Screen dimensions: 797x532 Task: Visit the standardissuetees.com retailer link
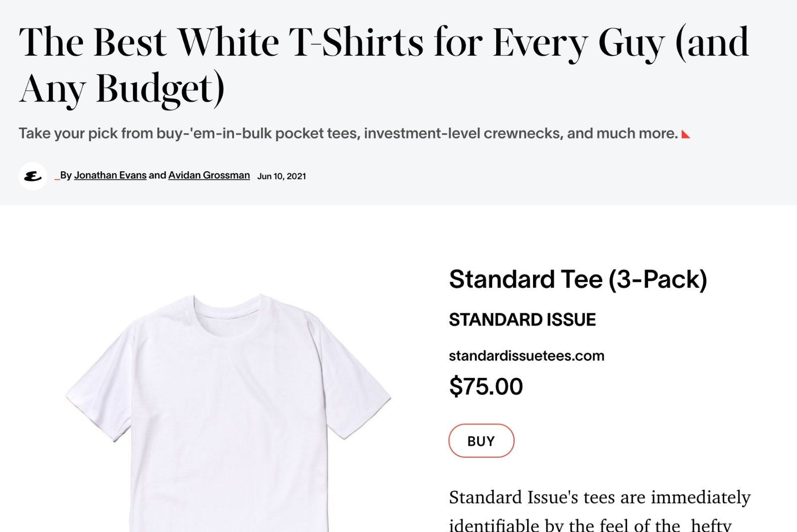coord(526,356)
